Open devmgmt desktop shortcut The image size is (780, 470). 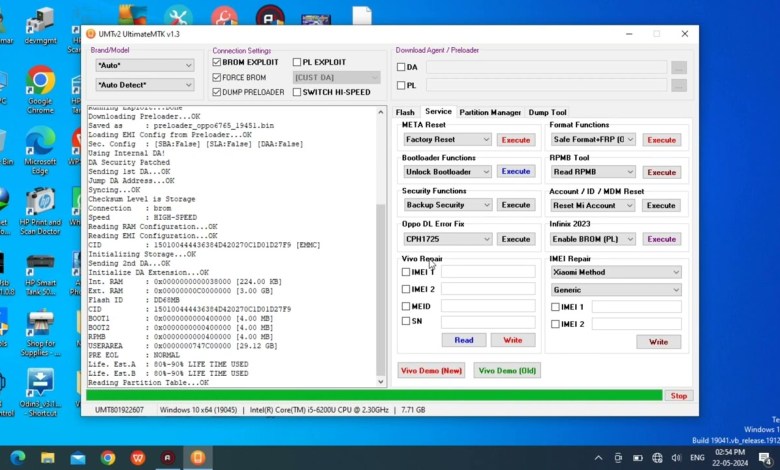(x=40, y=26)
